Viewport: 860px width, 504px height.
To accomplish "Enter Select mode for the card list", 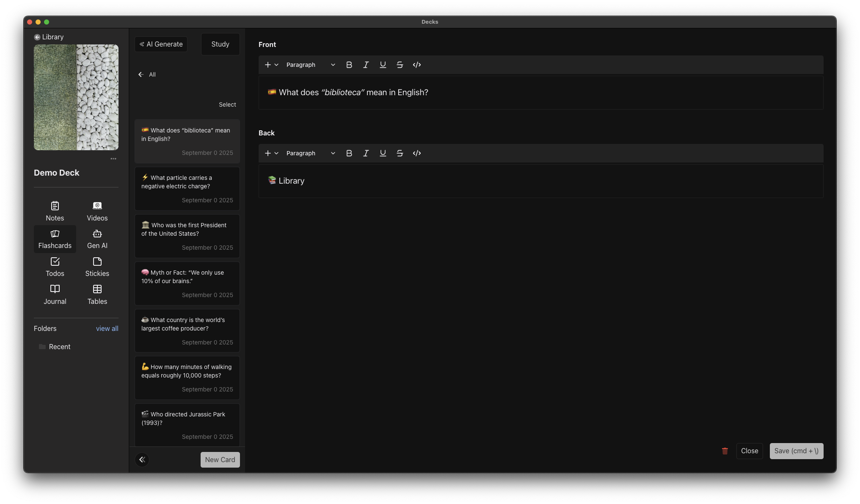I will (227, 104).
